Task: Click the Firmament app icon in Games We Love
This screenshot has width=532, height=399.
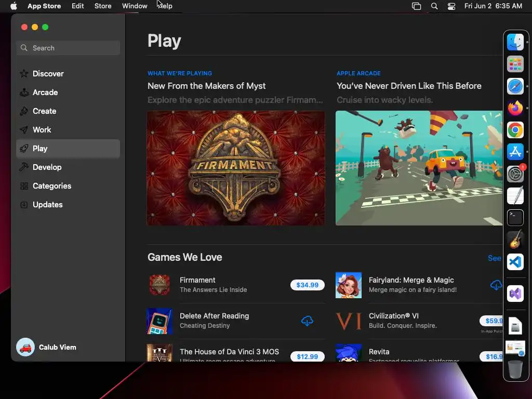Action: pyautogui.click(x=159, y=285)
